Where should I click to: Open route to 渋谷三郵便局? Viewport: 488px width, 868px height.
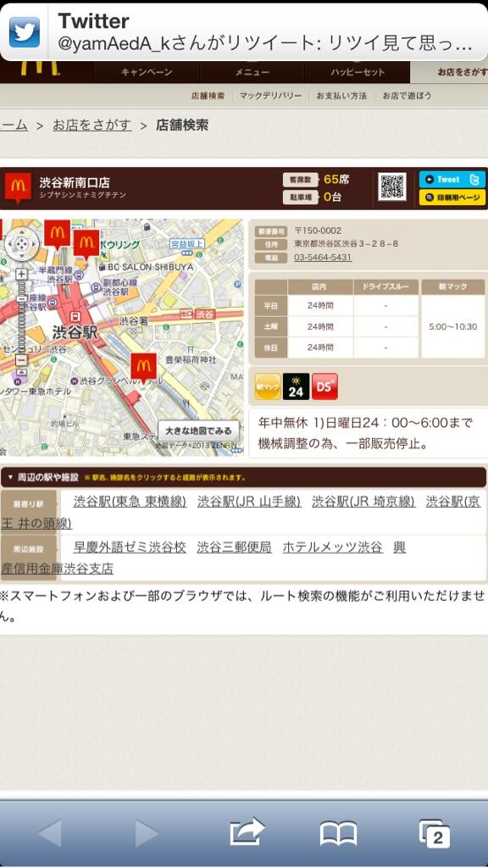pos(234,548)
